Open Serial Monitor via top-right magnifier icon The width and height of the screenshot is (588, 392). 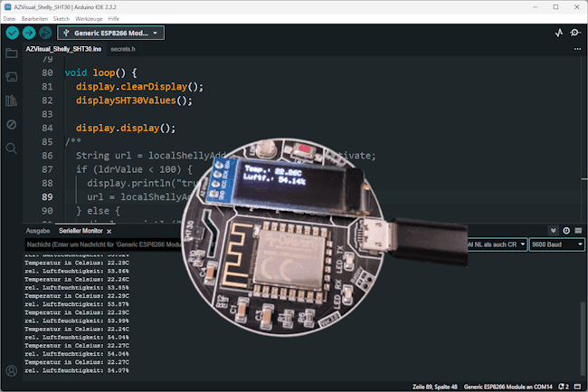pos(575,33)
